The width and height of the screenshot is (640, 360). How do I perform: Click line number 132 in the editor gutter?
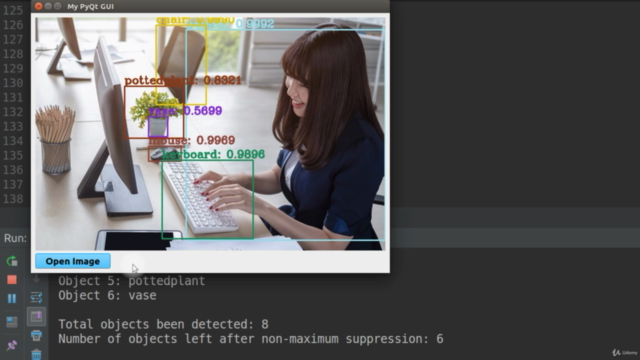[x=13, y=112]
